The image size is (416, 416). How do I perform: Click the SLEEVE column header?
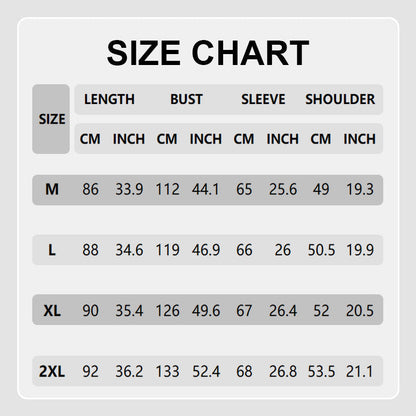263,99
